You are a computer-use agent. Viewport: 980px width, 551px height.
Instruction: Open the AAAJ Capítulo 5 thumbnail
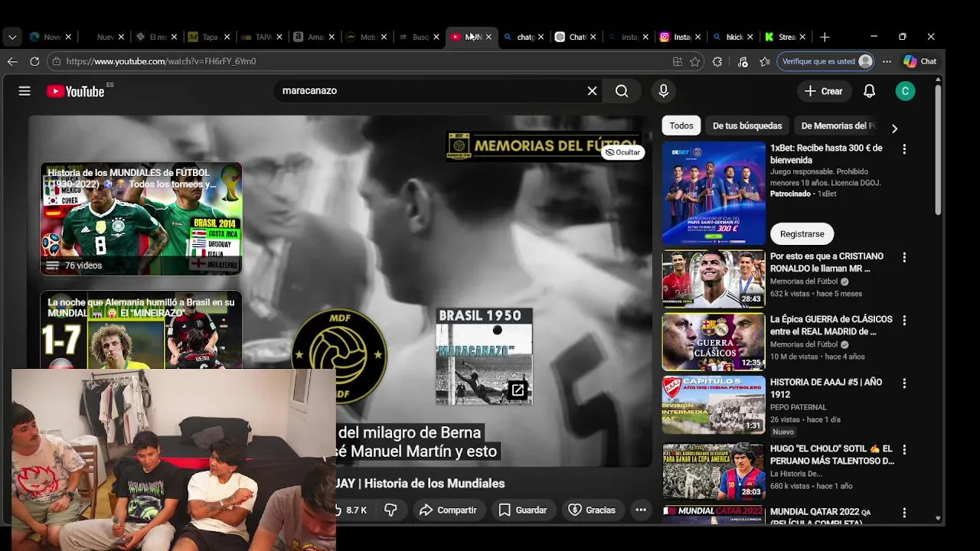point(714,404)
